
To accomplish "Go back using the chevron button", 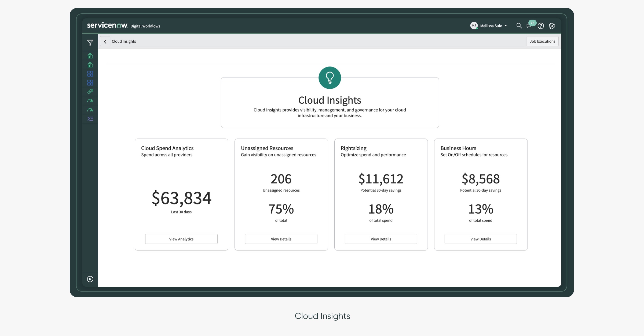I will pos(105,41).
